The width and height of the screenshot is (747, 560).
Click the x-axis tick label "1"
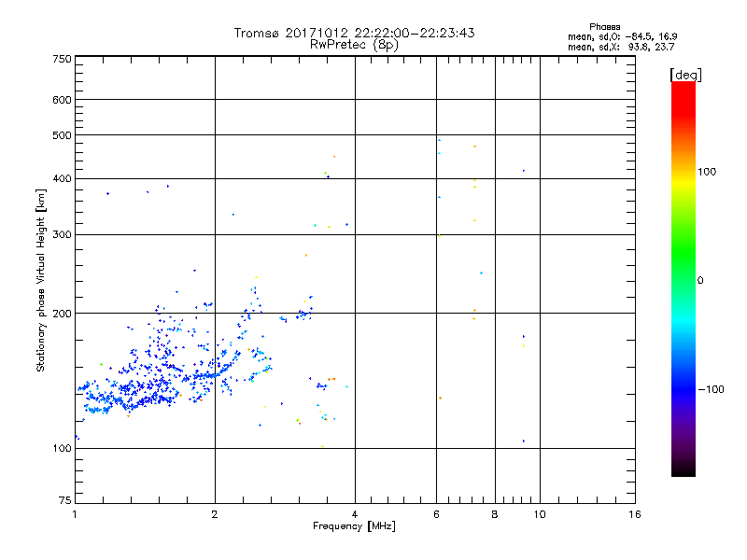75,514
